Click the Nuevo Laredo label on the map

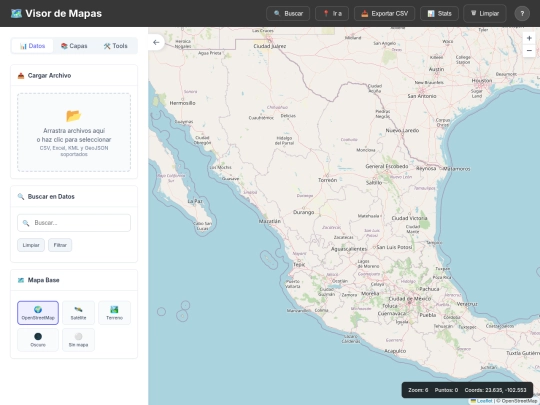[x=402, y=131]
